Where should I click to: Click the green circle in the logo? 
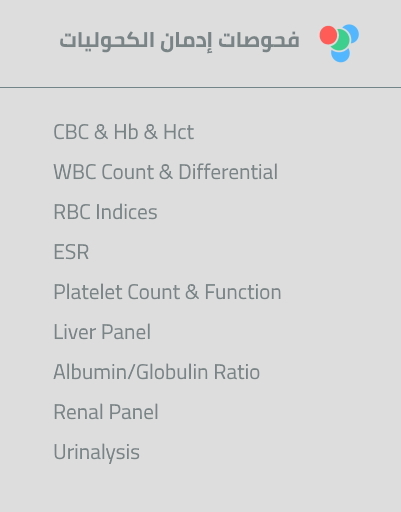pos(340,41)
